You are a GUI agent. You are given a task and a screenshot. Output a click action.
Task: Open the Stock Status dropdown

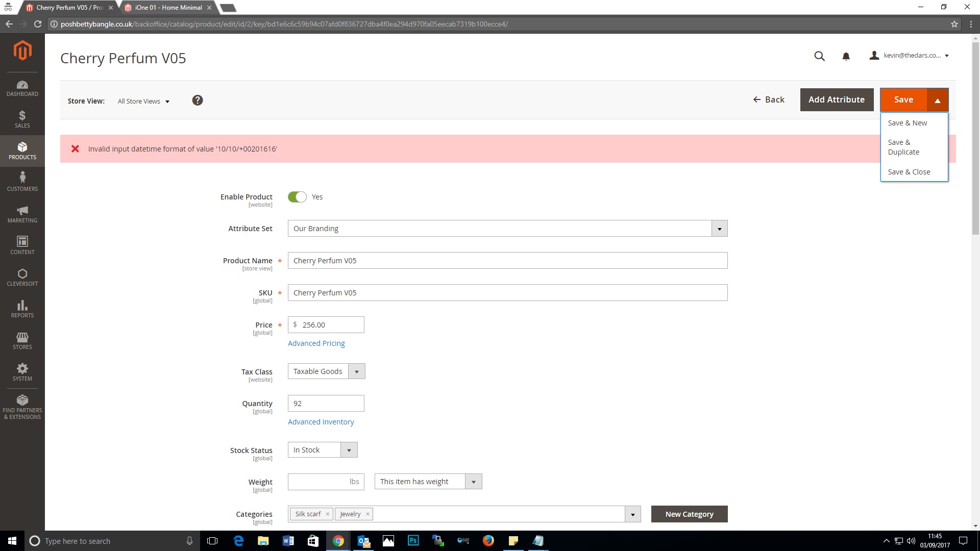[x=349, y=449]
